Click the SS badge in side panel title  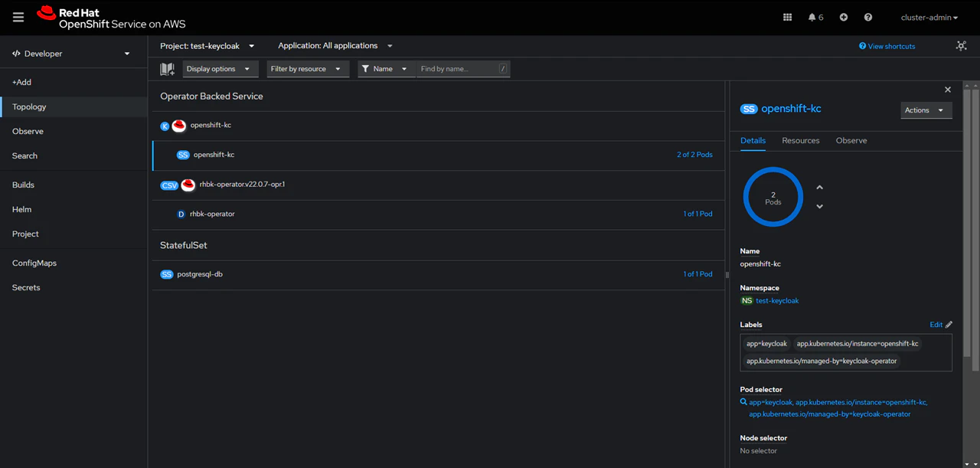coord(749,109)
